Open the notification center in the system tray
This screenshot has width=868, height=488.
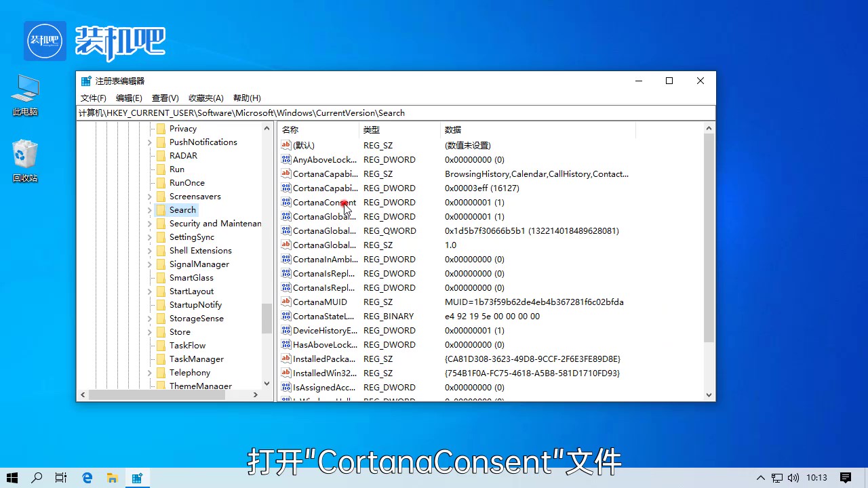click(844, 477)
